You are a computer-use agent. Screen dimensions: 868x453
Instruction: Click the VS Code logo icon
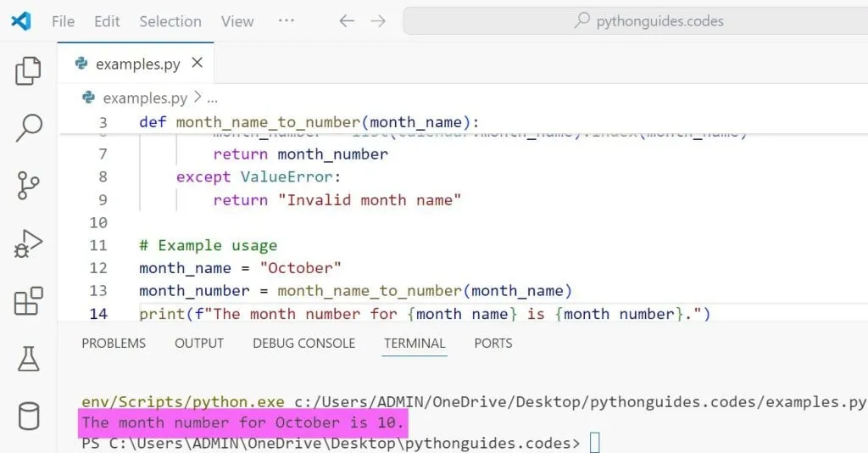(x=21, y=21)
